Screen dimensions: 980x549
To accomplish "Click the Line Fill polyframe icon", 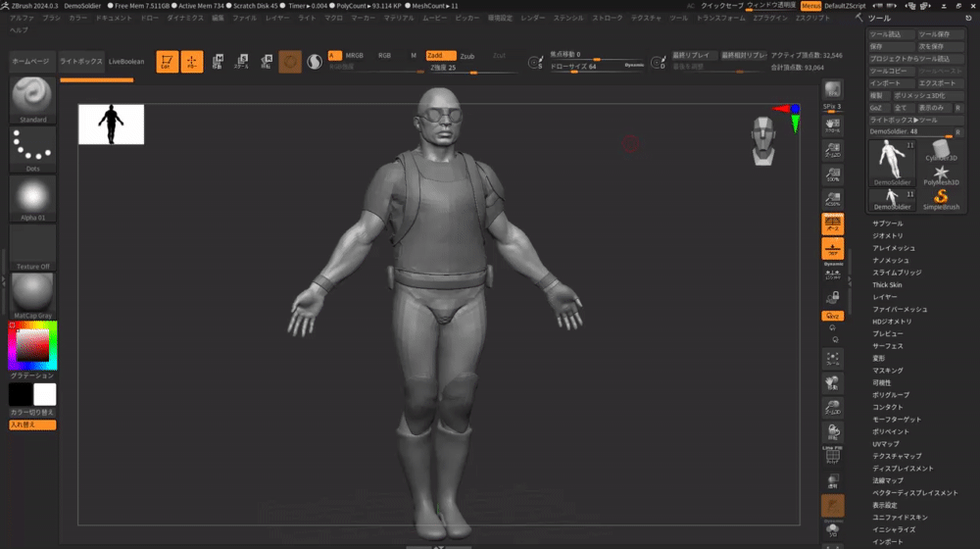I will pyautogui.click(x=832, y=455).
